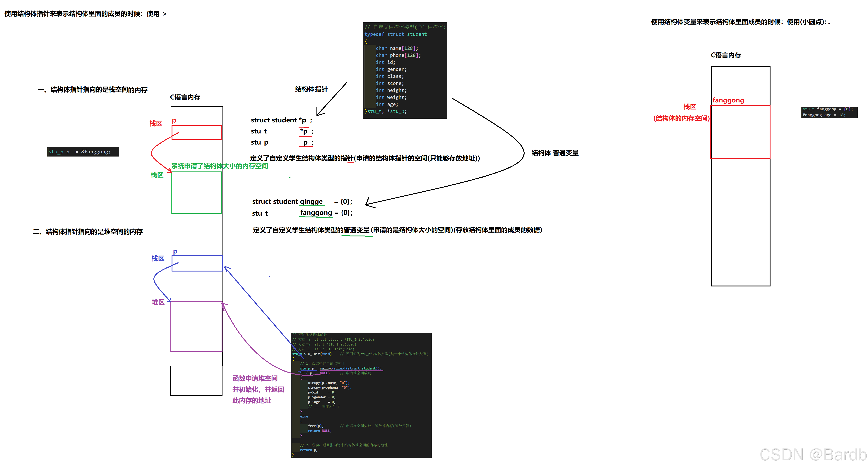Screen dimensions: 868x469
Task: Click heading 二、结构体指针指向的是堆空间的内存
Action: [88, 231]
